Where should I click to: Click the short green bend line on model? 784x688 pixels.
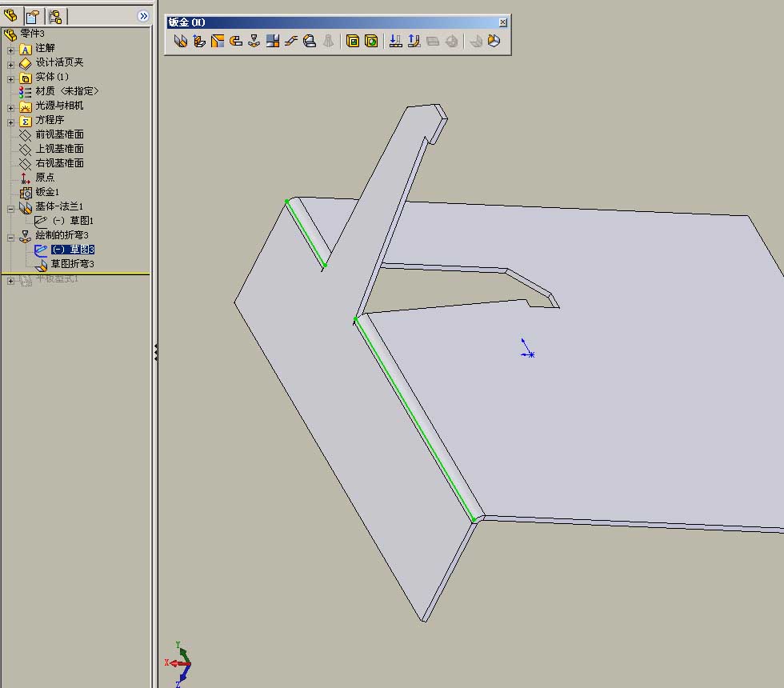306,234
